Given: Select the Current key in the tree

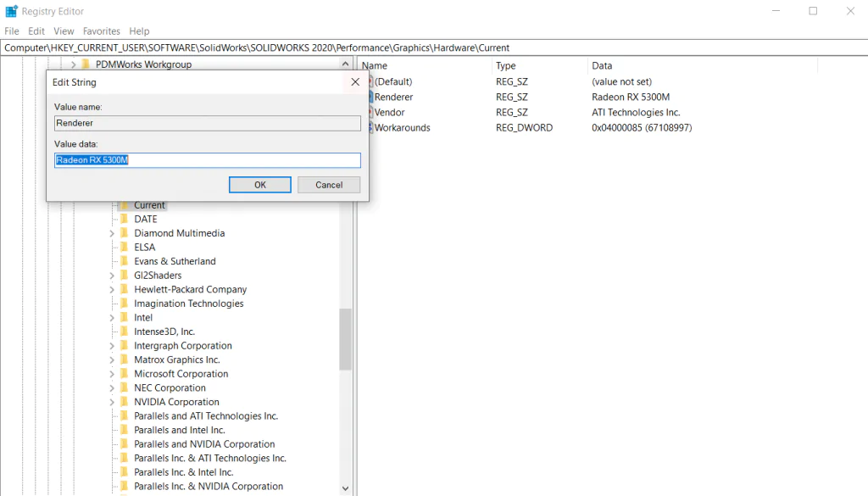Looking at the screenshot, I should 149,205.
